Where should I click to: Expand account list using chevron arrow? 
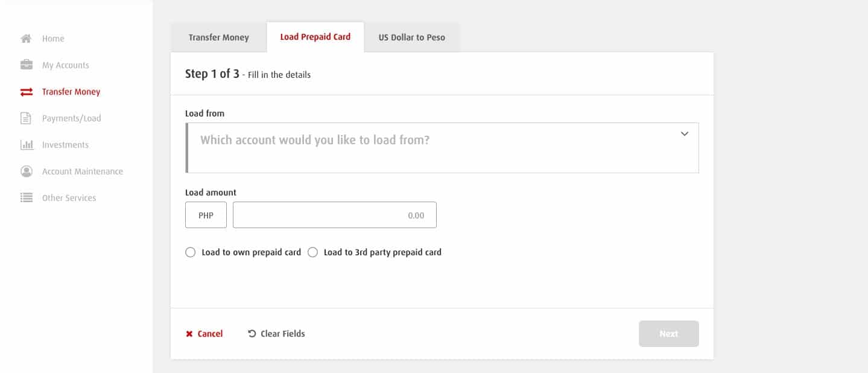point(685,134)
